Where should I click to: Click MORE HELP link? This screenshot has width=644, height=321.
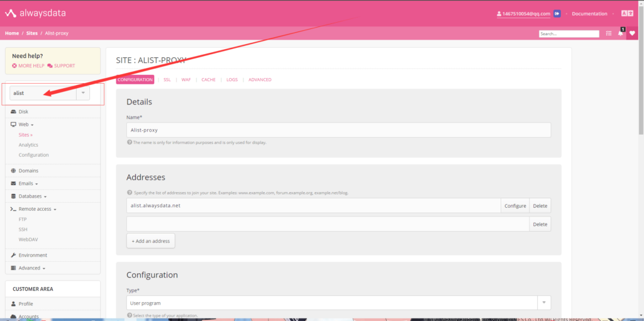click(28, 65)
